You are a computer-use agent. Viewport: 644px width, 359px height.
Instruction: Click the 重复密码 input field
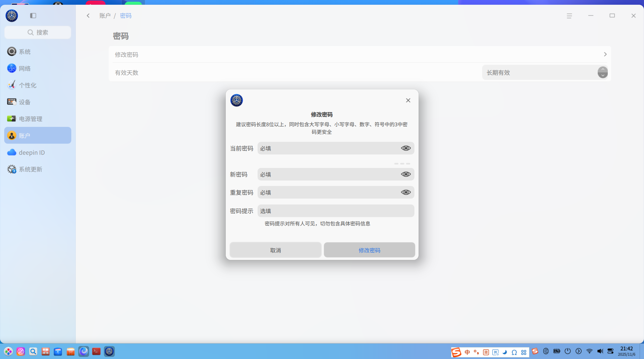[336, 192]
